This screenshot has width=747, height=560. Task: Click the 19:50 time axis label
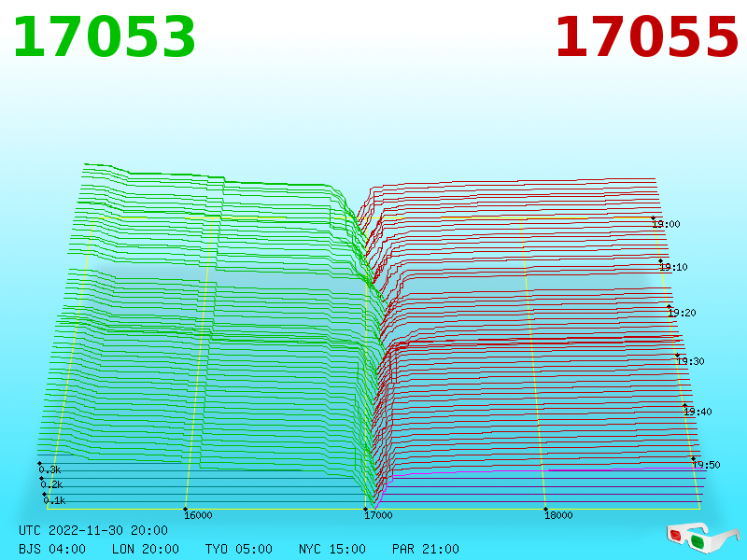click(706, 465)
